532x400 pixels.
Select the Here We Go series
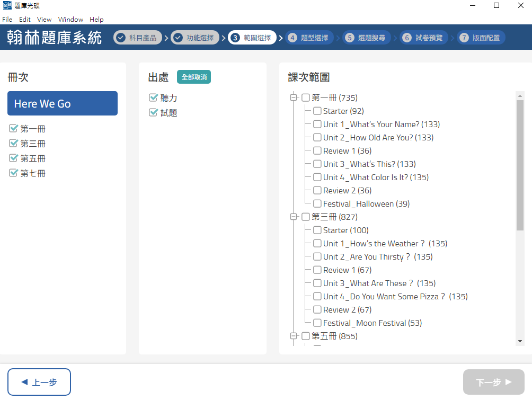pos(63,103)
